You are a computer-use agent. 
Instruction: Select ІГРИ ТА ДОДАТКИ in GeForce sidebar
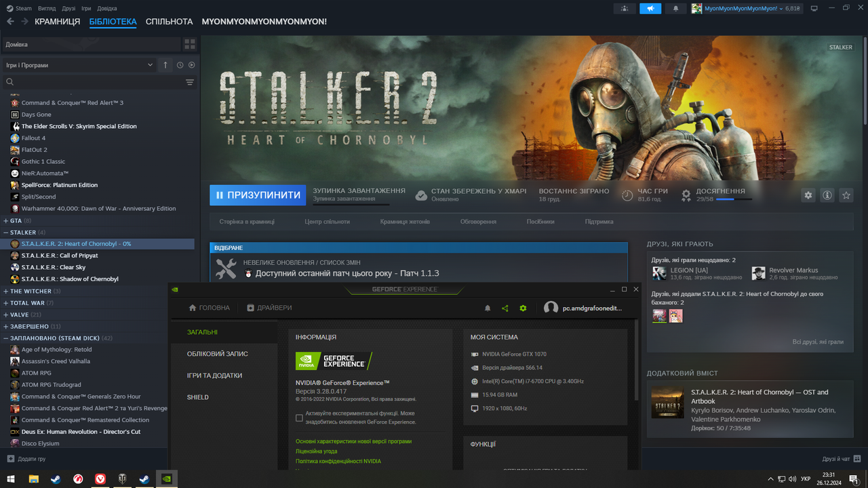[215, 375]
